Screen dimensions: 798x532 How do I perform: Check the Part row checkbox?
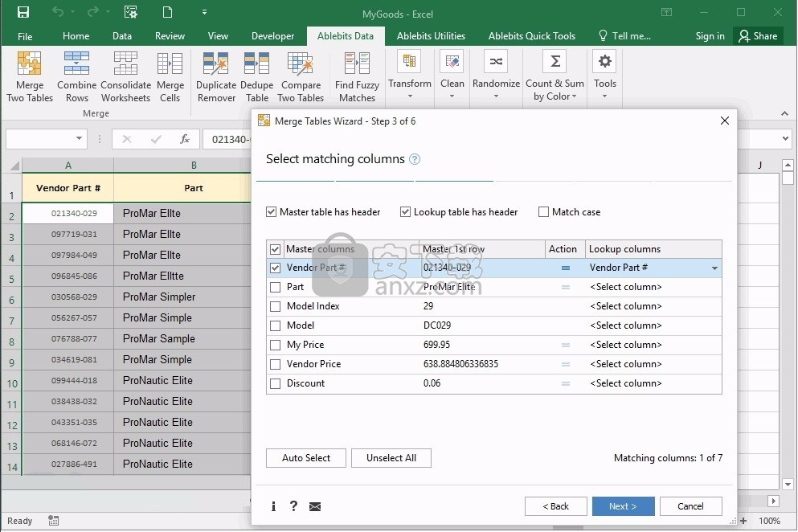coord(276,287)
